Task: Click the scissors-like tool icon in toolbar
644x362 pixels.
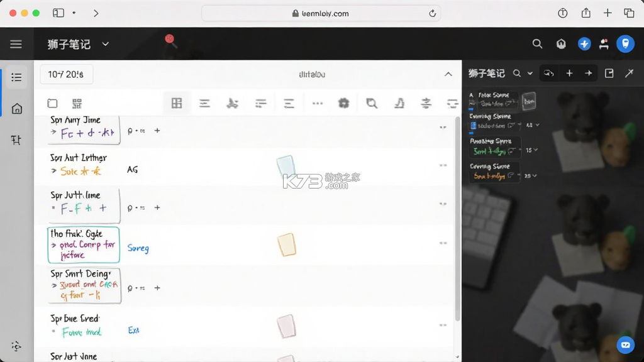Action: click(x=233, y=104)
